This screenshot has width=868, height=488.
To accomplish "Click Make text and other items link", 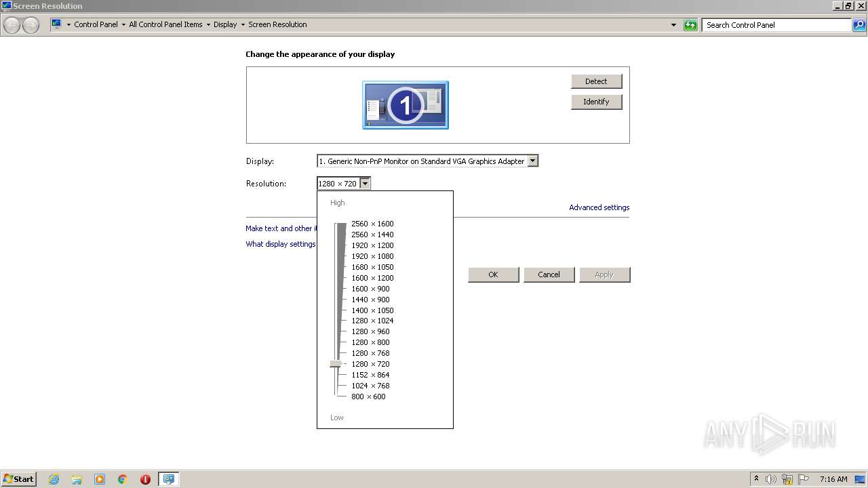I will [x=281, y=228].
